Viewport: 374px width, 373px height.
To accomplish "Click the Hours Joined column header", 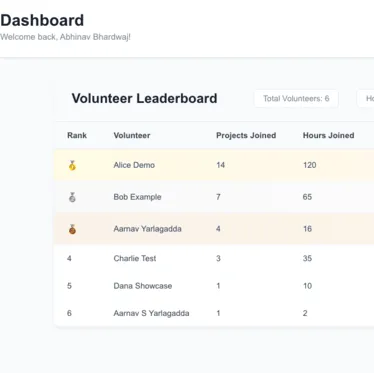I will 328,135.
